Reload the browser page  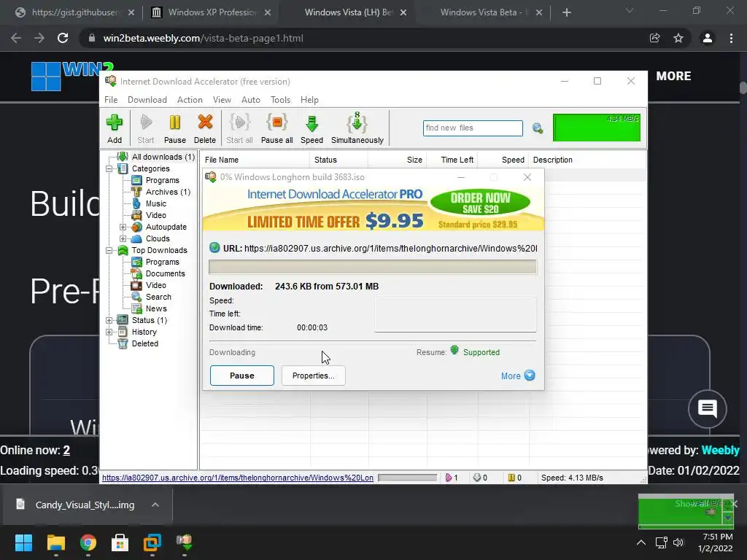pyautogui.click(x=63, y=38)
